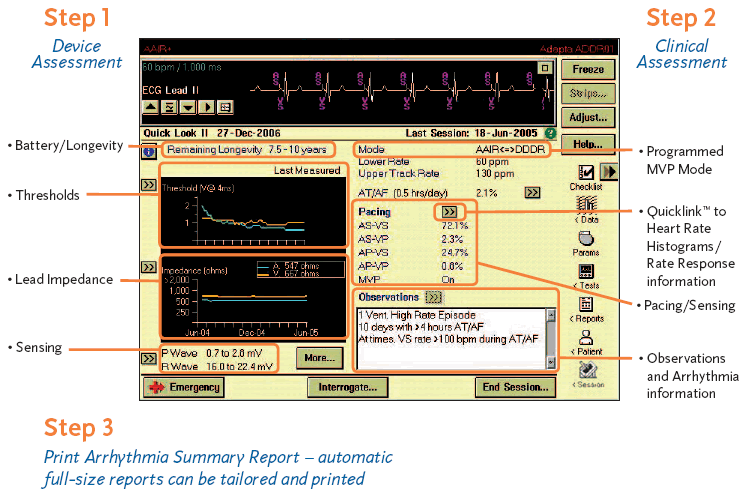Image resolution: width=748 pixels, height=497 pixels.
Task: Click End Session... button
Action: click(515, 387)
